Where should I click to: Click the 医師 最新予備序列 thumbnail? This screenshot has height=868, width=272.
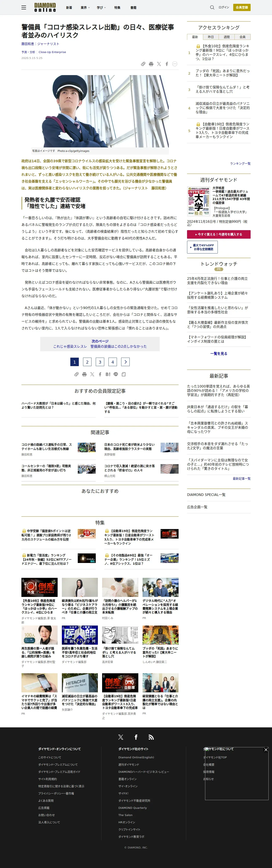tap(80, 635)
